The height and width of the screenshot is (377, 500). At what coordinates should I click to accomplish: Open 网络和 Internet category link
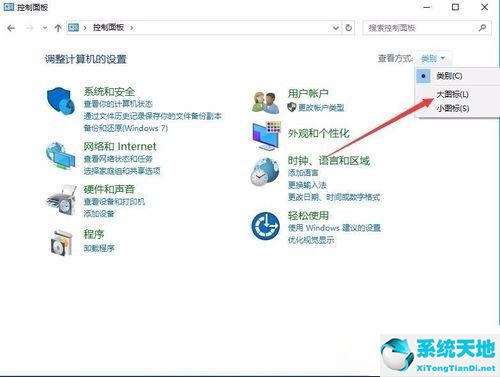pyautogui.click(x=120, y=146)
